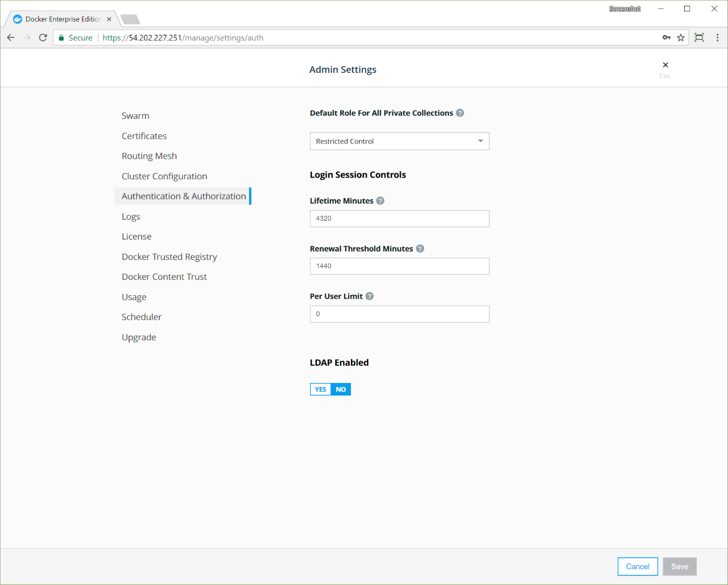Set LDAP Enabled to NO

341,389
